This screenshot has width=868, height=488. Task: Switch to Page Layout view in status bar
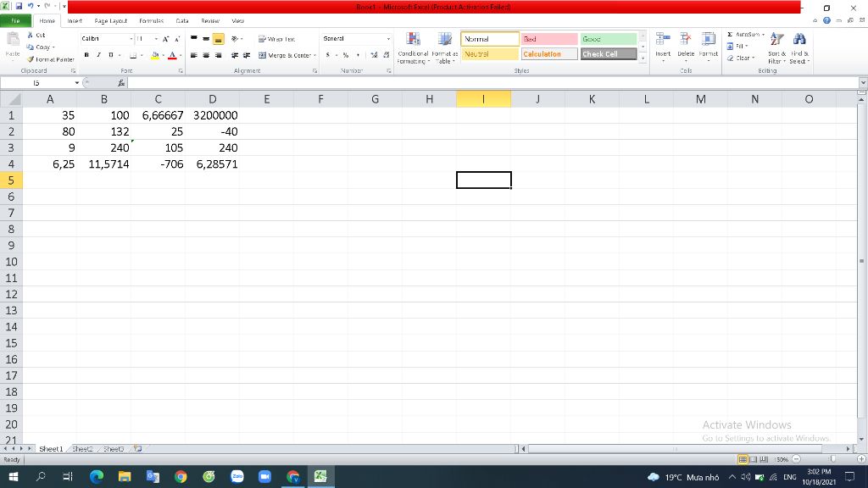(x=754, y=459)
